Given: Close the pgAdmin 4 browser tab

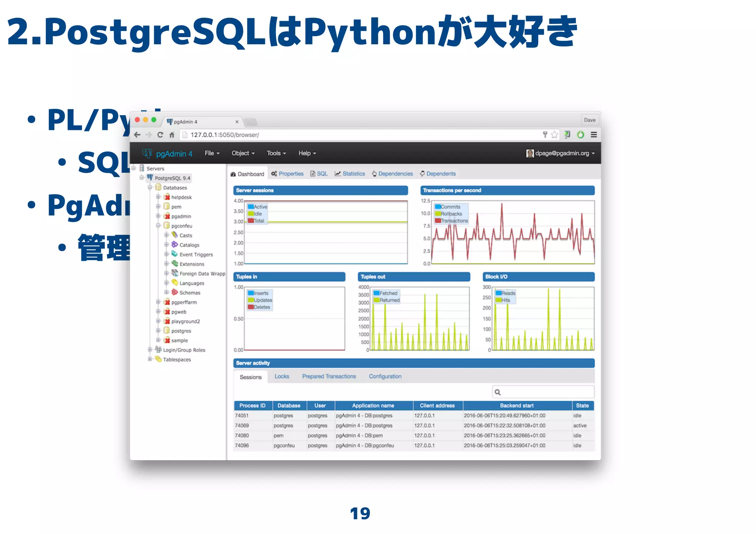Looking at the screenshot, I should tap(237, 122).
